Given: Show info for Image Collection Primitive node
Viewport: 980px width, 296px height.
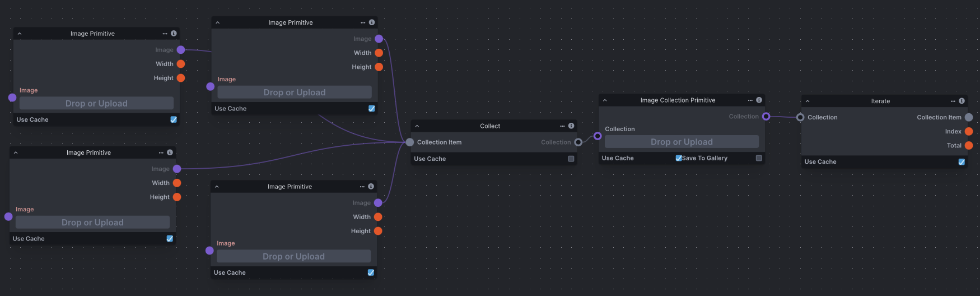Looking at the screenshot, I should (x=759, y=100).
